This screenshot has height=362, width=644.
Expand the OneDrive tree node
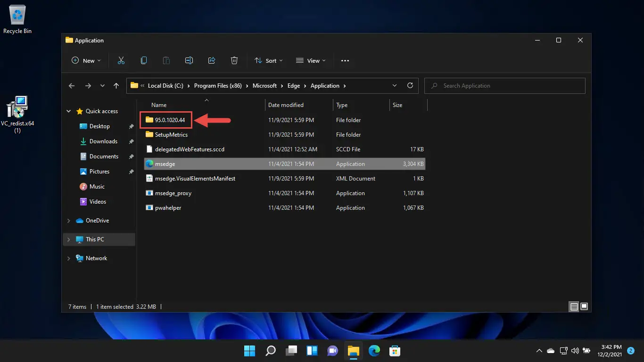[x=69, y=221]
